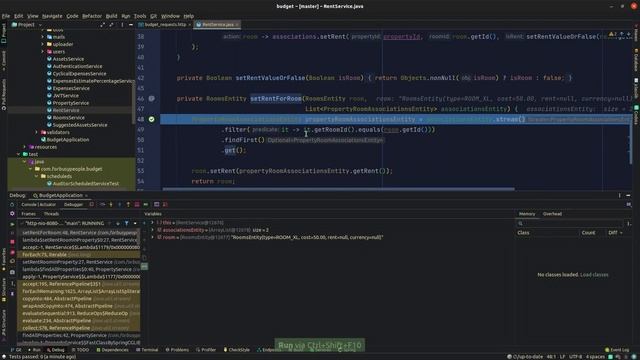The width and height of the screenshot is (640, 360).
Task: Expand the validators folder
Action: 36,132
